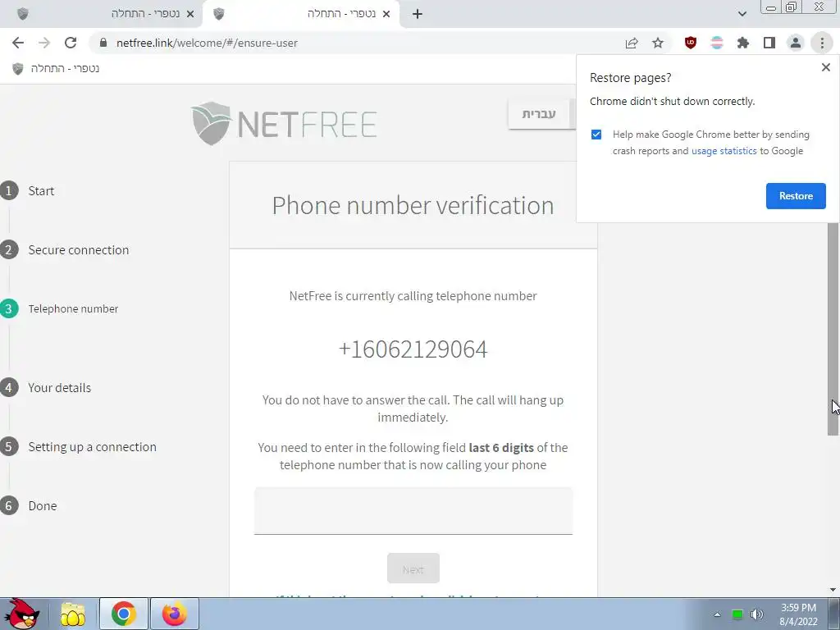Go forward with the forward arrow
Viewport: 840px width, 630px height.
(x=44, y=43)
